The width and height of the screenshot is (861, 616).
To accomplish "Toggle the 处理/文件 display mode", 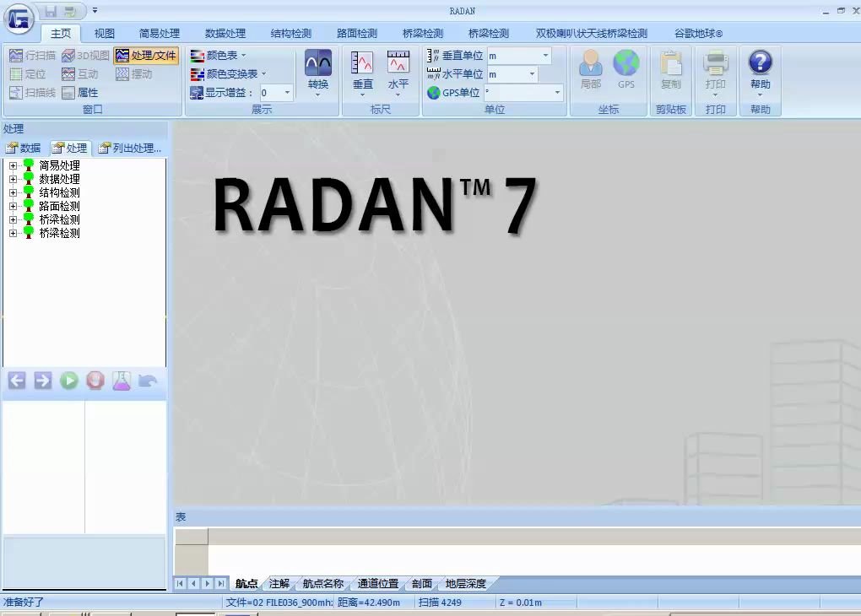I will (x=145, y=56).
